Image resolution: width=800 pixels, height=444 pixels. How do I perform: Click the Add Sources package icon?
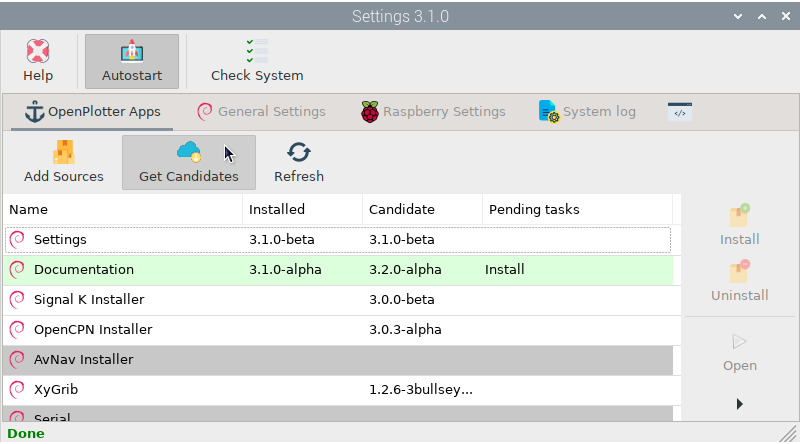point(64,152)
